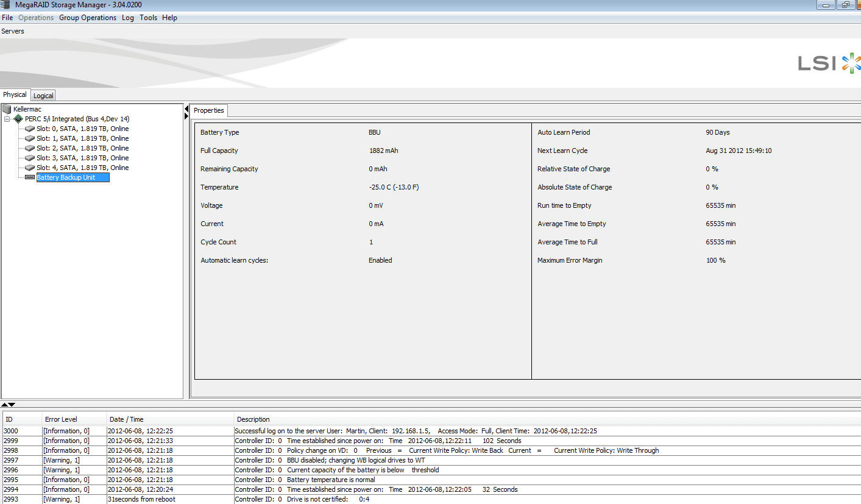This screenshot has height=504, width=861.
Task: Click '31seconds from reboot' log time
Action: coord(141,499)
